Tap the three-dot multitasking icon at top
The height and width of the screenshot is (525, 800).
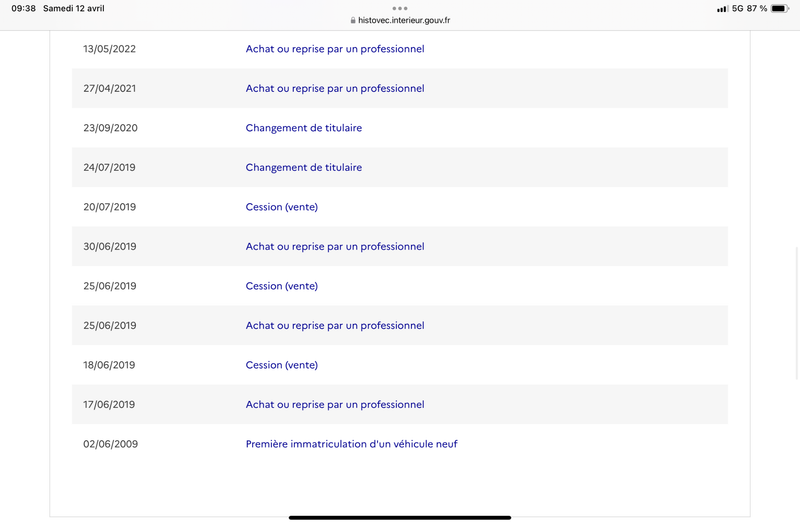point(399,8)
